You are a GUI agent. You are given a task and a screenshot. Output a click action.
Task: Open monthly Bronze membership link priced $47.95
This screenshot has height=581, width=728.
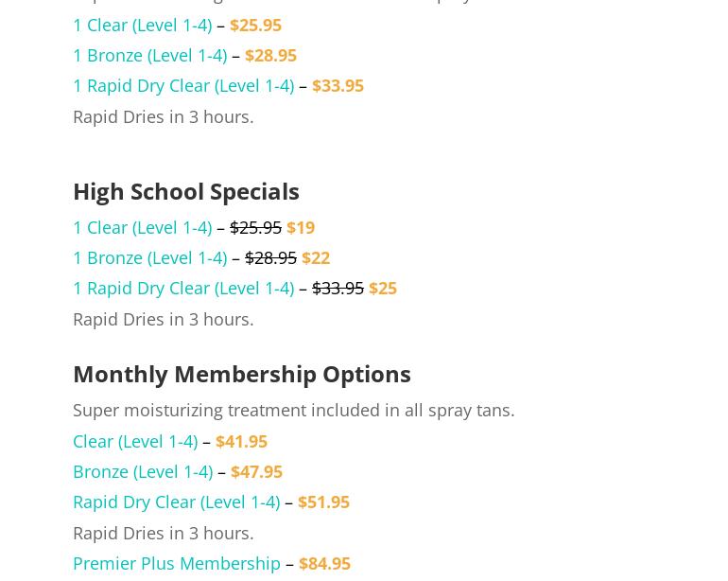pos(143,472)
